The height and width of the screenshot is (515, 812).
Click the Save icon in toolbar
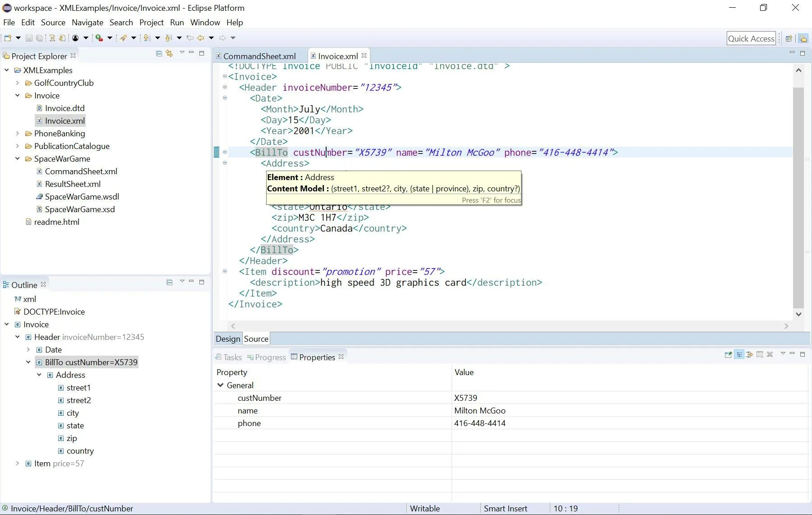pos(29,38)
